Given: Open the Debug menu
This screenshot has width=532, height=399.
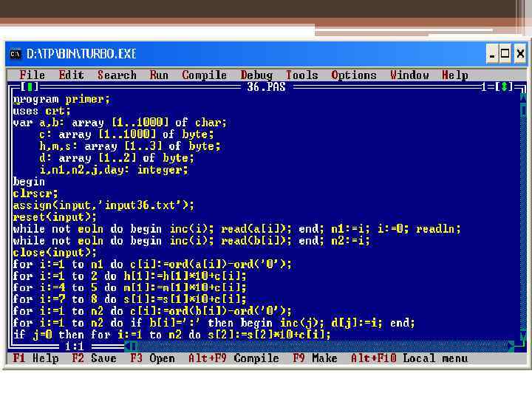Looking at the screenshot, I should tap(256, 75).
